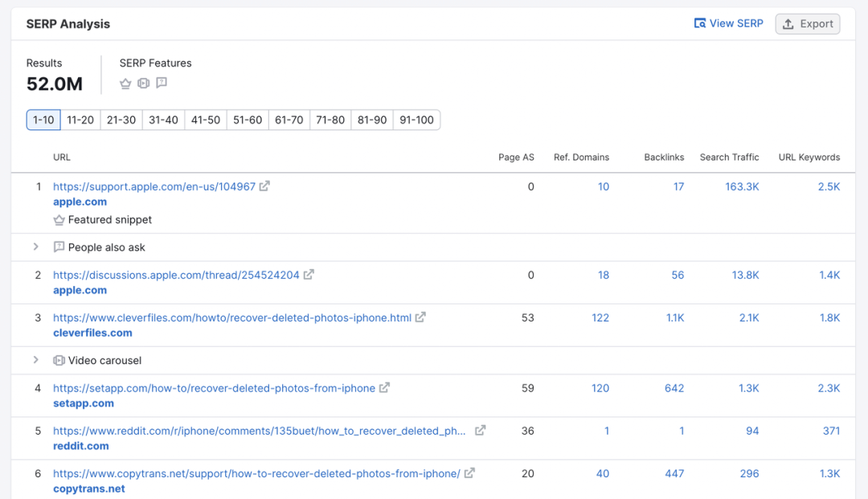The image size is (868, 499).
Task: Expand the Video carousel row
Action: point(36,361)
